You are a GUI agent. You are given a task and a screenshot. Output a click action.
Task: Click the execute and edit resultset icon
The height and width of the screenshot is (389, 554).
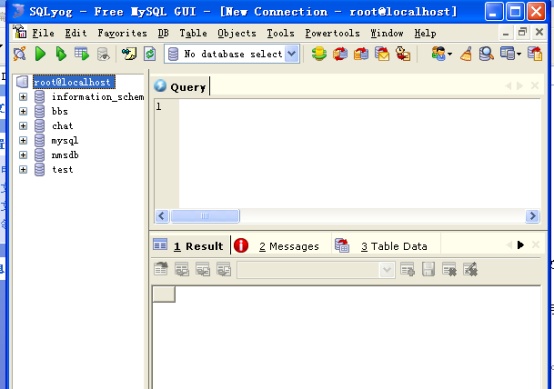coord(82,54)
